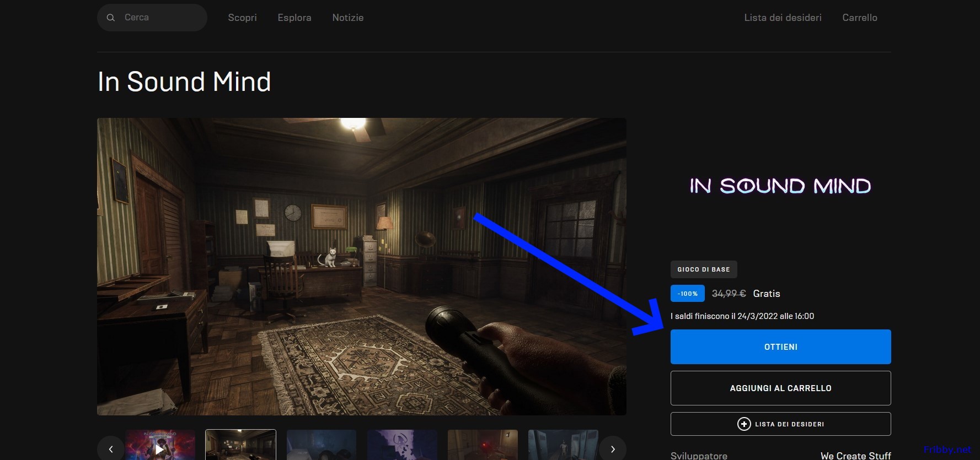Click the search magnifier icon
The width and height of the screenshot is (980, 460).
pyautogui.click(x=111, y=18)
